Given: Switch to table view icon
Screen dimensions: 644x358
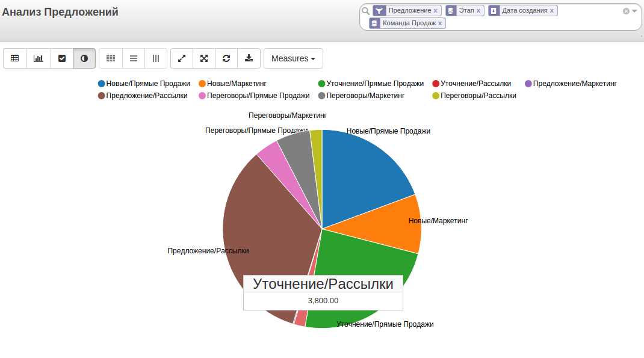Looking at the screenshot, I should point(15,58).
